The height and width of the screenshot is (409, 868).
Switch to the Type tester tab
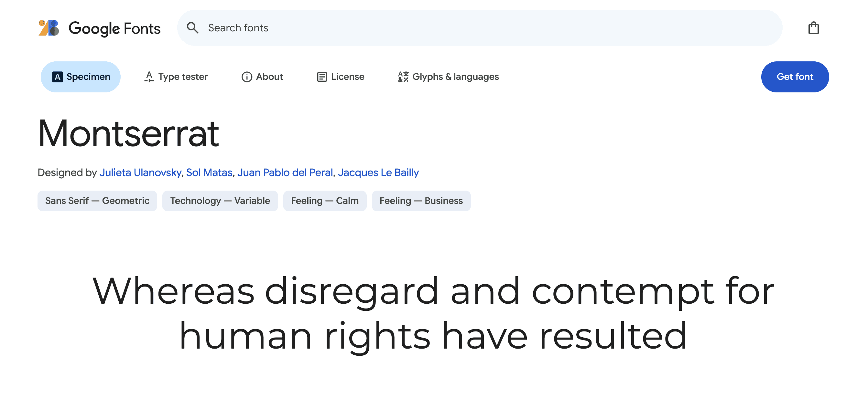(183, 77)
